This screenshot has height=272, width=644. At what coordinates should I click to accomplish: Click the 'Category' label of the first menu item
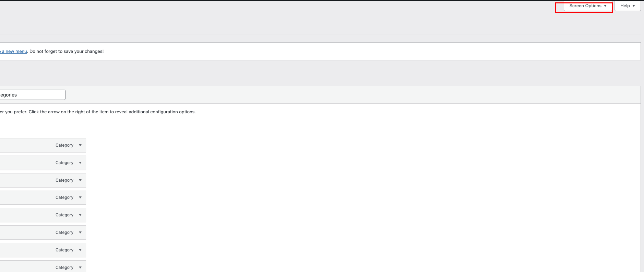coord(64,145)
